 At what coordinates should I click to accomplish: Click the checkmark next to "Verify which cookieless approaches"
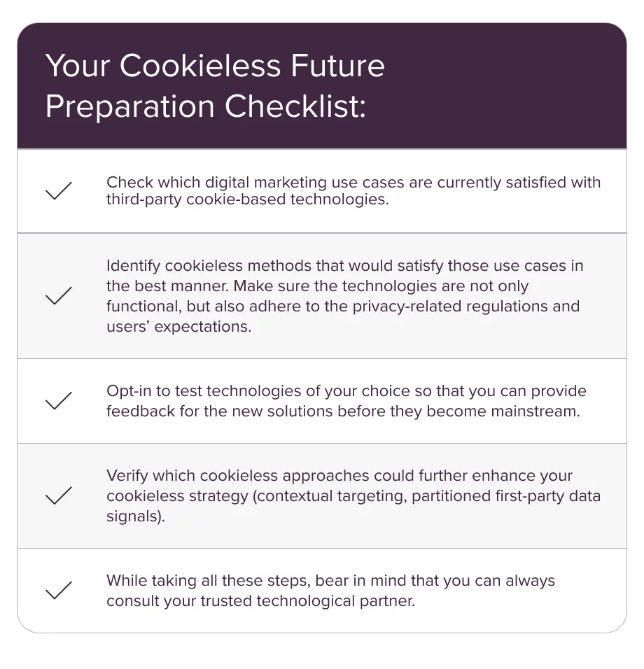(58, 496)
